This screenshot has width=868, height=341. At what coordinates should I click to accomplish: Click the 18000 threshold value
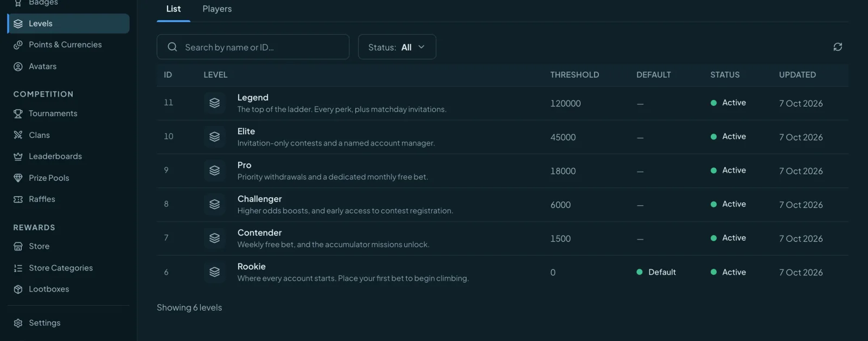coord(563,171)
